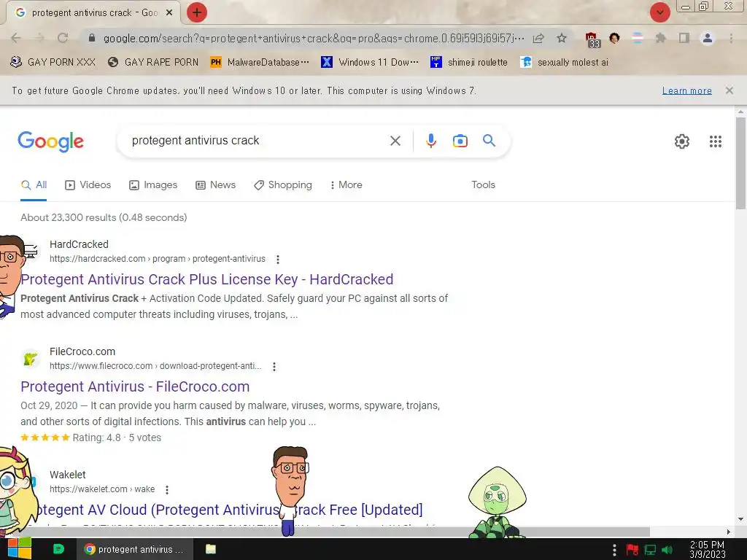Close the protegent antivirus crack tab
Image resolution: width=747 pixels, height=560 pixels.
coord(169,13)
